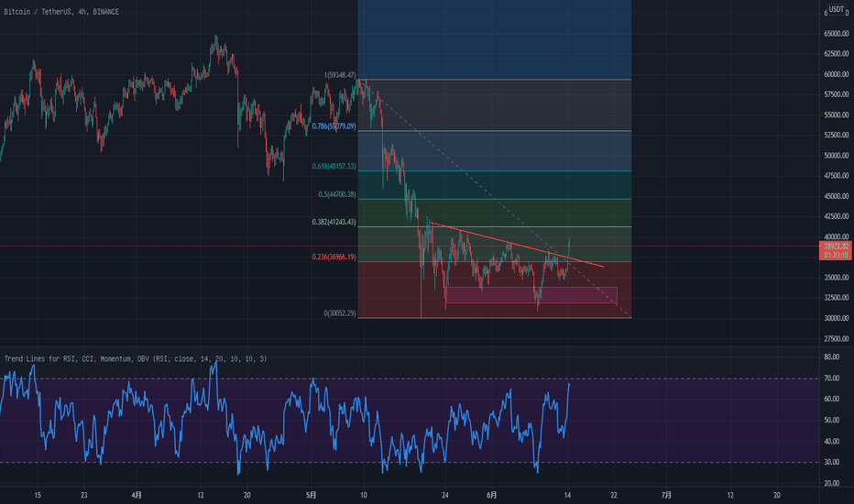Viewport: 854px width, 504px height.
Task: Click the Trend Lines for RSI indicator label
Action: coord(136,358)
